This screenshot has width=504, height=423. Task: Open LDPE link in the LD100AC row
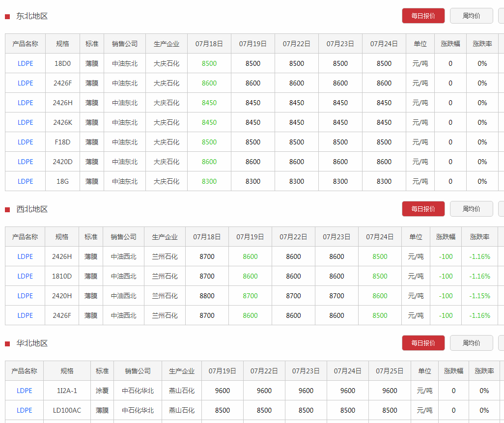point(25,410)
